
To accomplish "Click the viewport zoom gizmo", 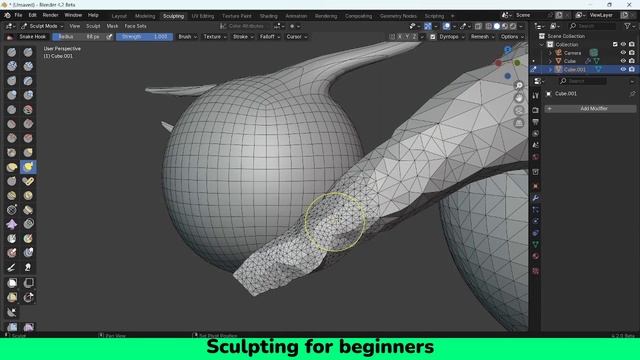I will (519, 85).
